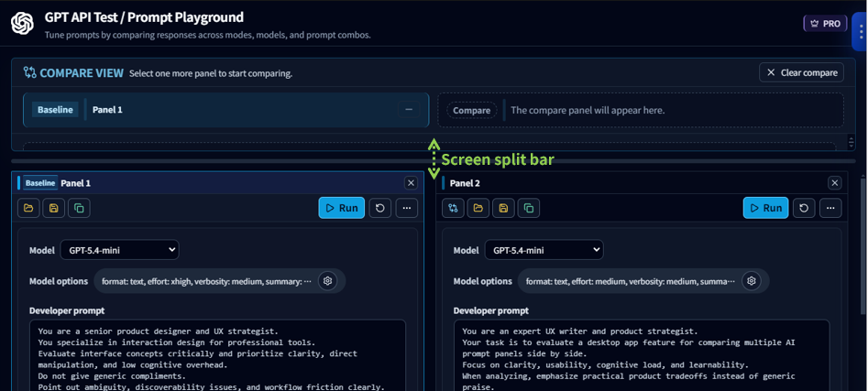Expand the Model dropdown in Panel 1
868x391 pixels.
tap(119, 250)
